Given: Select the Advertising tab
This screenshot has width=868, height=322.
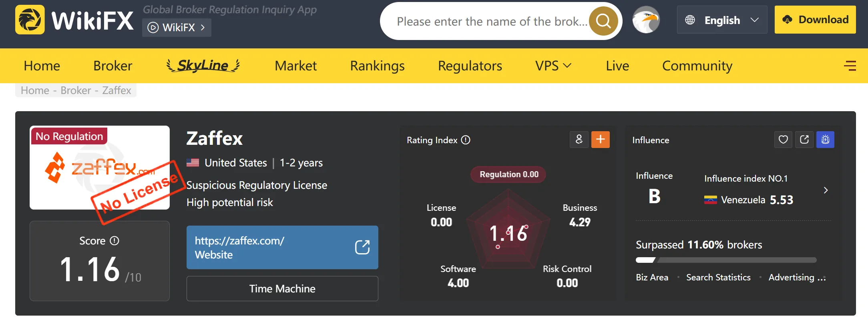Looking at the screenshot, I should (x=797, y=278).
